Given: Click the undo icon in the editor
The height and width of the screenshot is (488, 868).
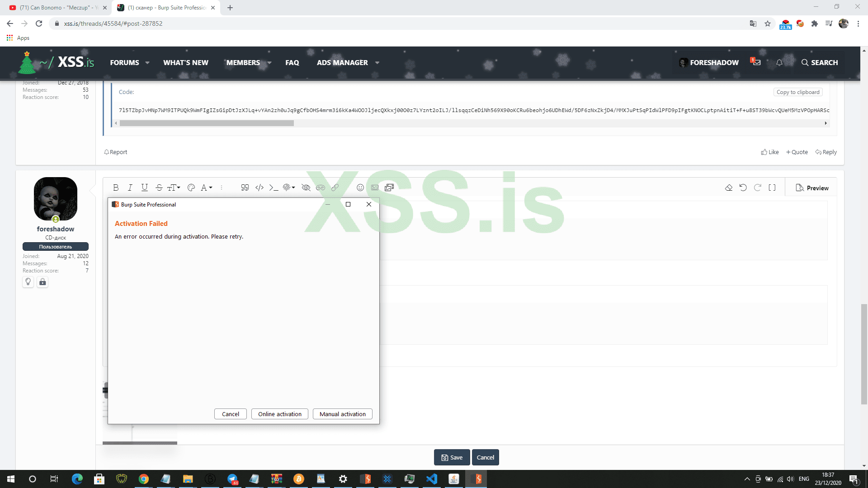Looking at the screenshot, I should [x=743, y=188].
